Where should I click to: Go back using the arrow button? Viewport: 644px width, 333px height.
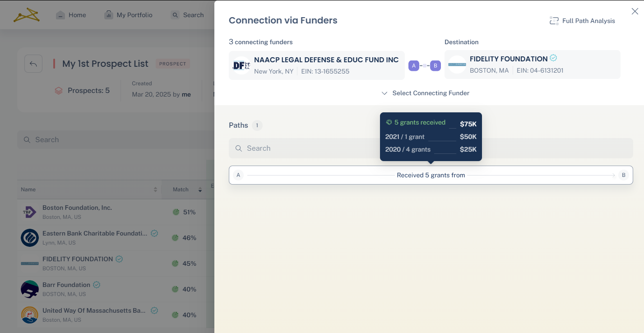[33, 64]
